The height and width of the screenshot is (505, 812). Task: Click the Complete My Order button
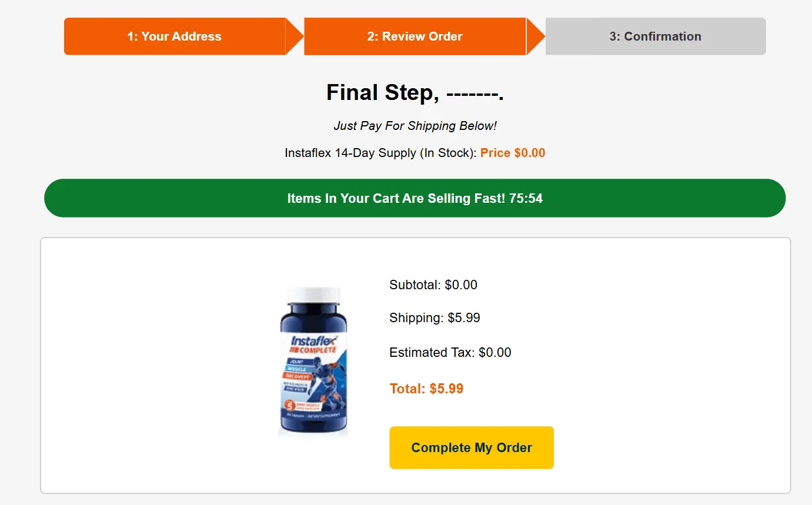click(x=471, y=447)
